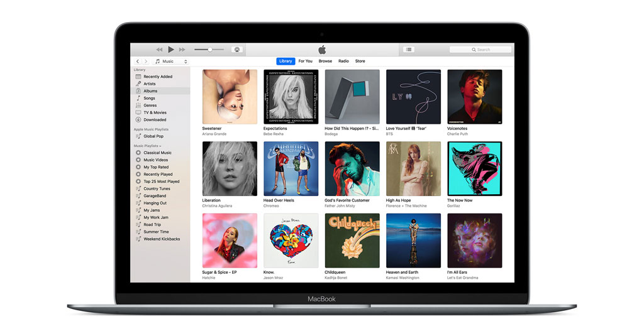The image size is (644, 336).
Task: Click the Play button
Action: point(171,50)
